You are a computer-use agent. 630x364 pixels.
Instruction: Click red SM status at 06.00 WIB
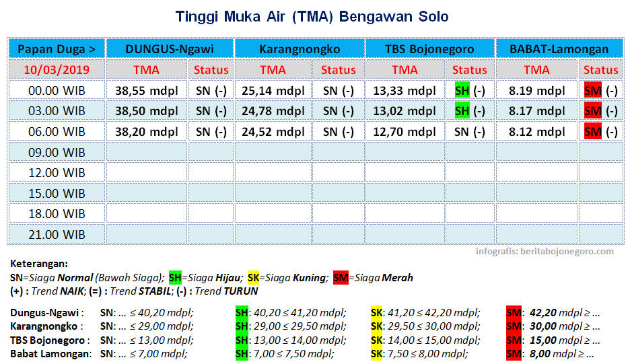(592, 132)
